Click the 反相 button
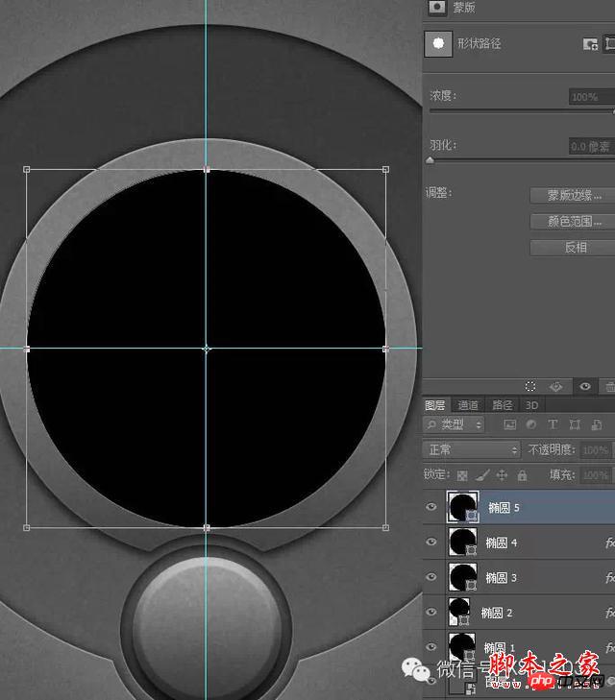This screenshot has height=700, width=615. point(573,248)
